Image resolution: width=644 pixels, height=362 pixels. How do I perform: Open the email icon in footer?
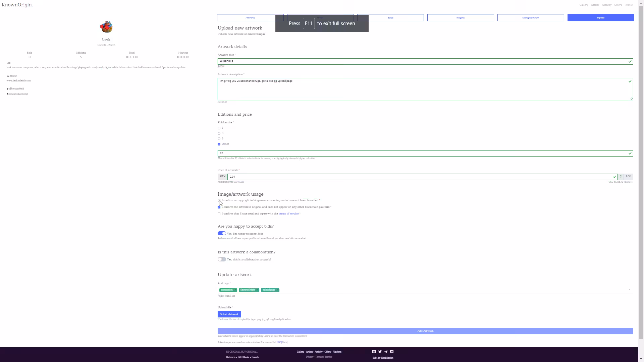click(374, 352)
